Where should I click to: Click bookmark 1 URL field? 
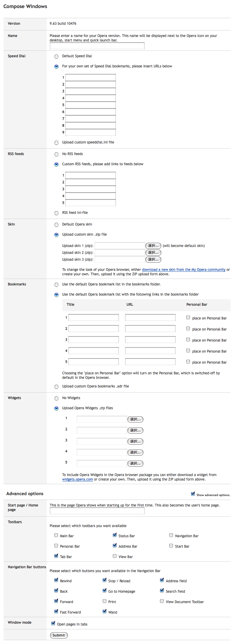(x=150, y=318)
